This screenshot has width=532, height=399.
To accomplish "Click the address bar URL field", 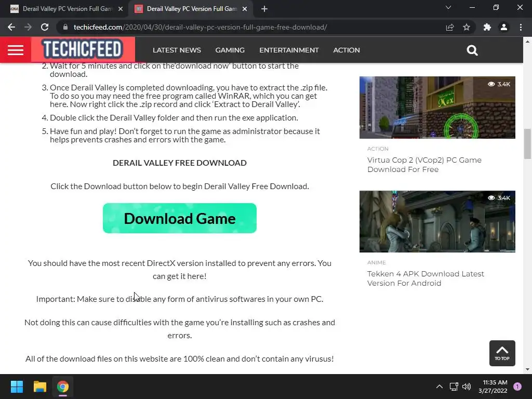I will click(251, 27).
